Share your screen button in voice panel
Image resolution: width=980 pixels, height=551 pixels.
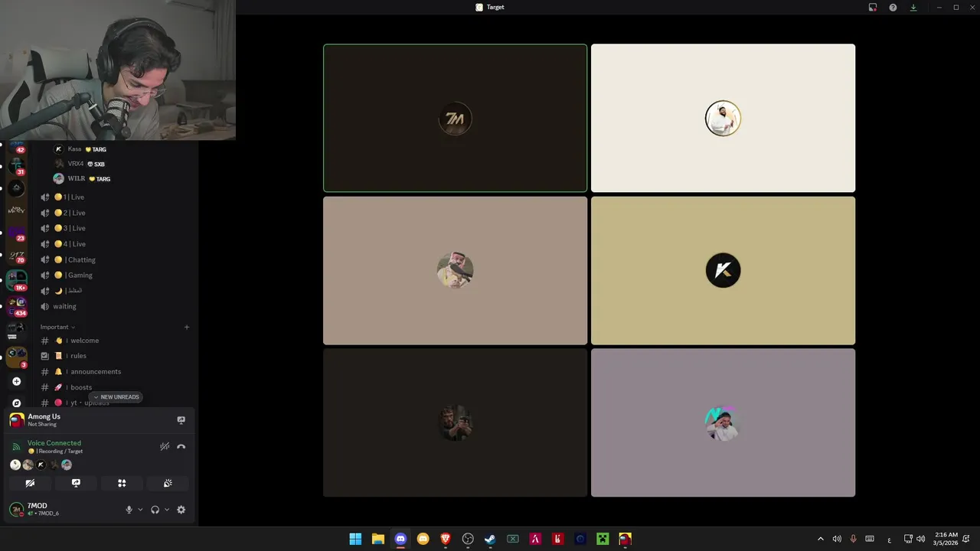(76, 483)
